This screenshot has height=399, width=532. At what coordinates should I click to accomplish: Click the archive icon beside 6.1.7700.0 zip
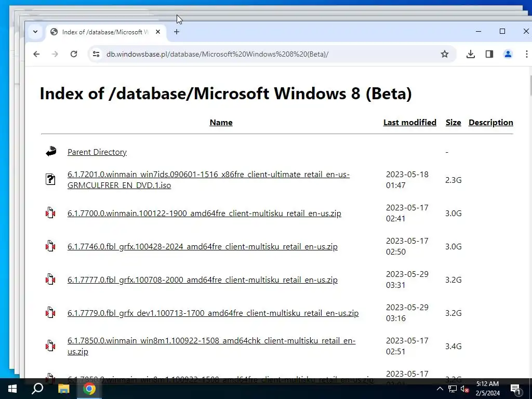50,212
